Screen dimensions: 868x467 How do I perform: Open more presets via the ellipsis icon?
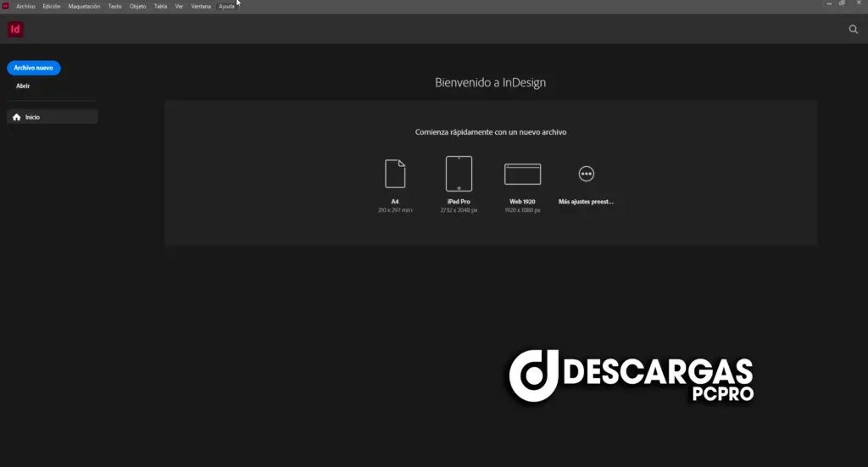(x=586, y=174)
